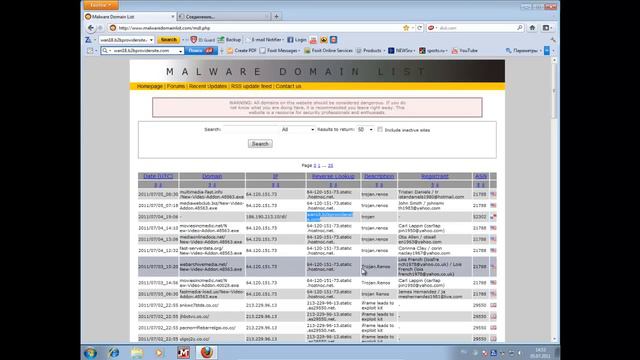Viewport: 640px width, 360px height.
Task: Click the US flag in first table row
Action: (493, 194)
